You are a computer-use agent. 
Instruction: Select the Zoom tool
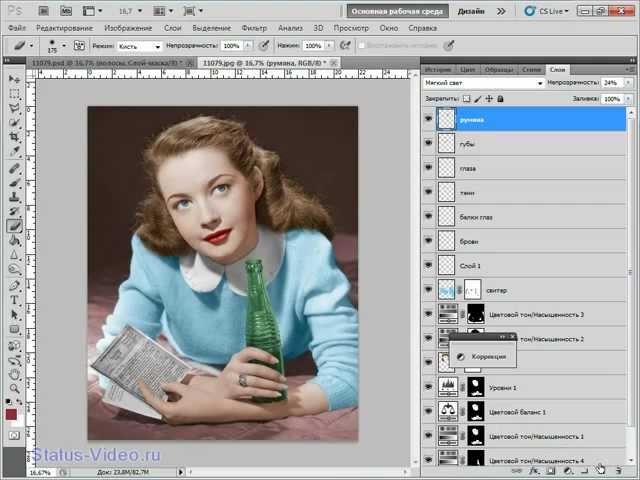click(x=14, y=388)
